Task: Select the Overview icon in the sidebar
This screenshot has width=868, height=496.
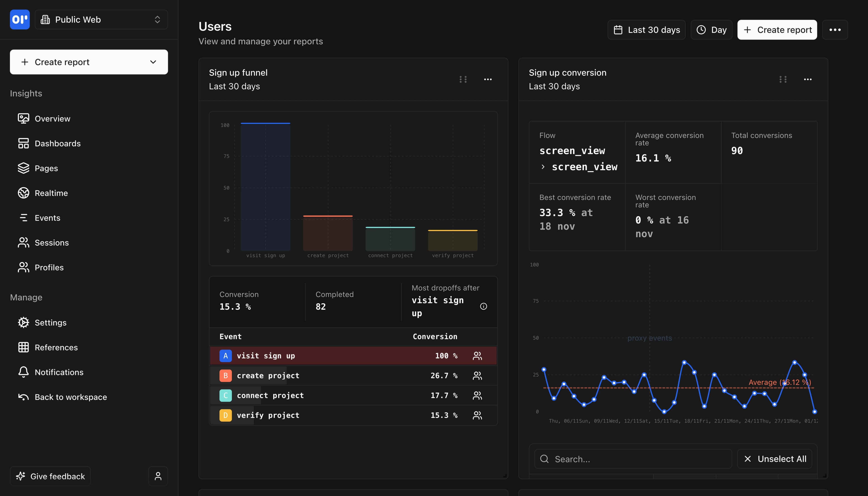Action: (23, 118)
